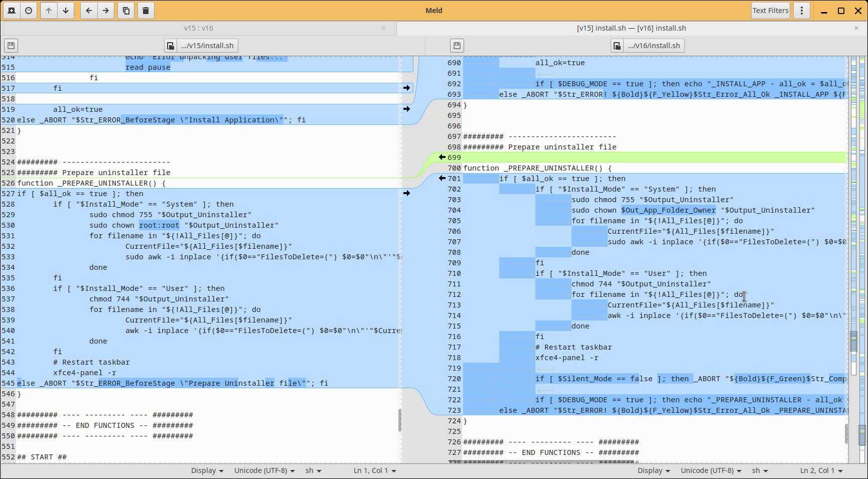Open right pane 'Ln 2, Col 1' position menu
868x479 pixels.
tap(821, 470)
